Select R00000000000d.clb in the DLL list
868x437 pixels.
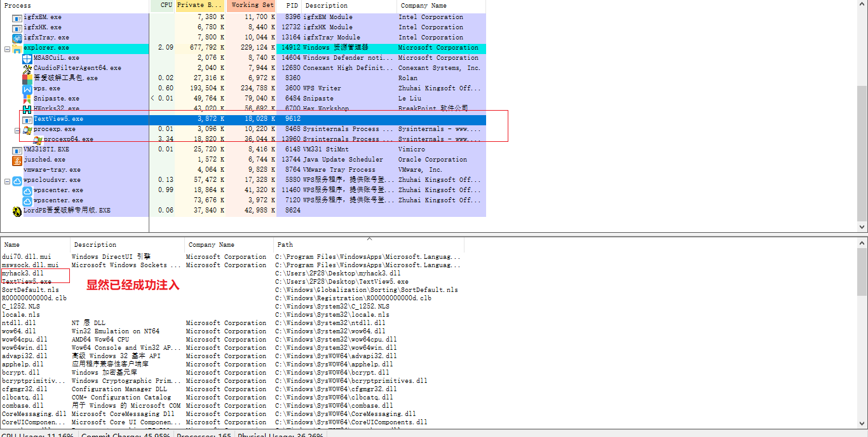pos(34,298)
